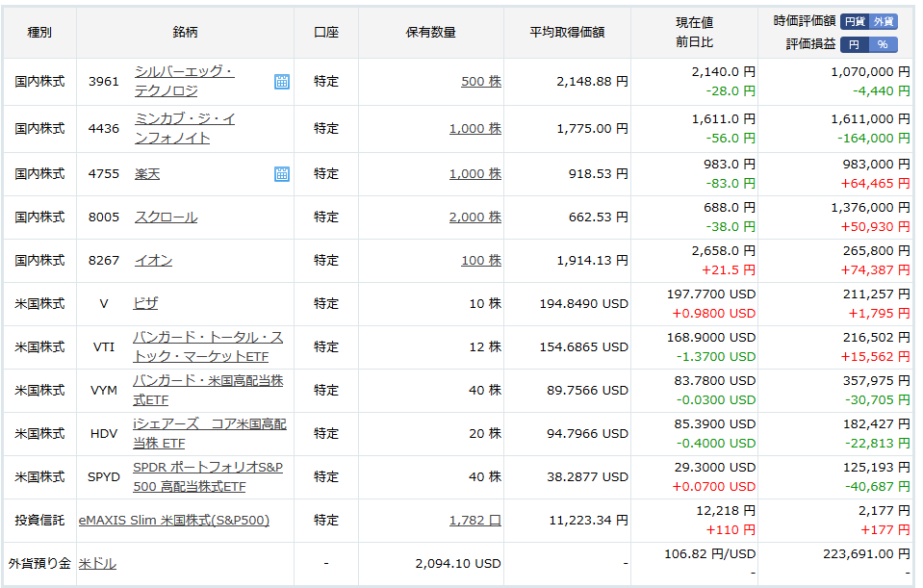Click current price 2,140.0 円
This screenshot has width=923, height=588.
click(724, 72)
